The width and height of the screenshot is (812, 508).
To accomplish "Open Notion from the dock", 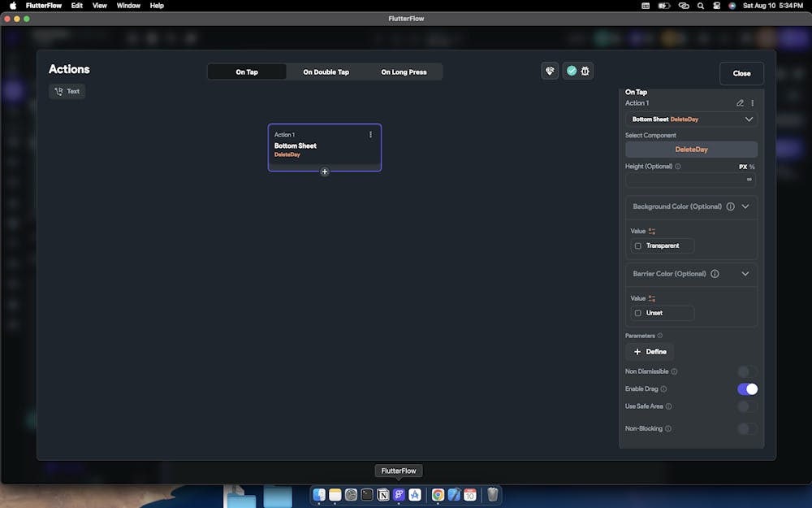I will (383, 494).
